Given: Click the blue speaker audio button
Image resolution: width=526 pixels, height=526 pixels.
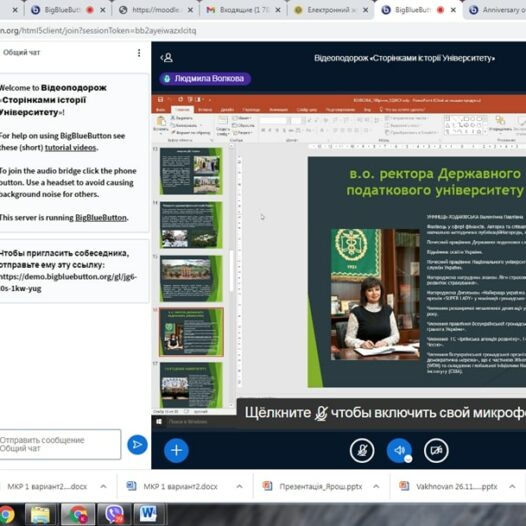Looking at the screenshot, I should (399, 450).
